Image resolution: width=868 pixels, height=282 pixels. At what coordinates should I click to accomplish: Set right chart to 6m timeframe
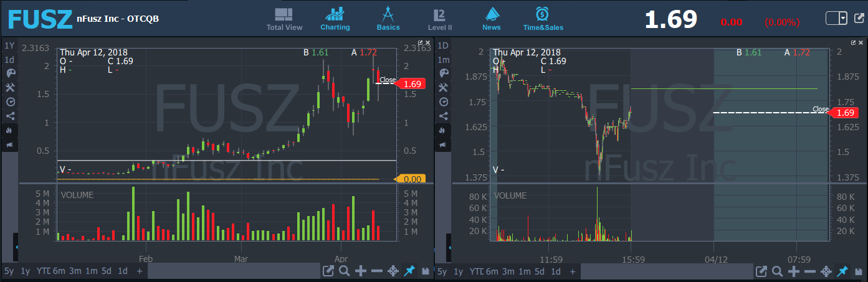492,271
